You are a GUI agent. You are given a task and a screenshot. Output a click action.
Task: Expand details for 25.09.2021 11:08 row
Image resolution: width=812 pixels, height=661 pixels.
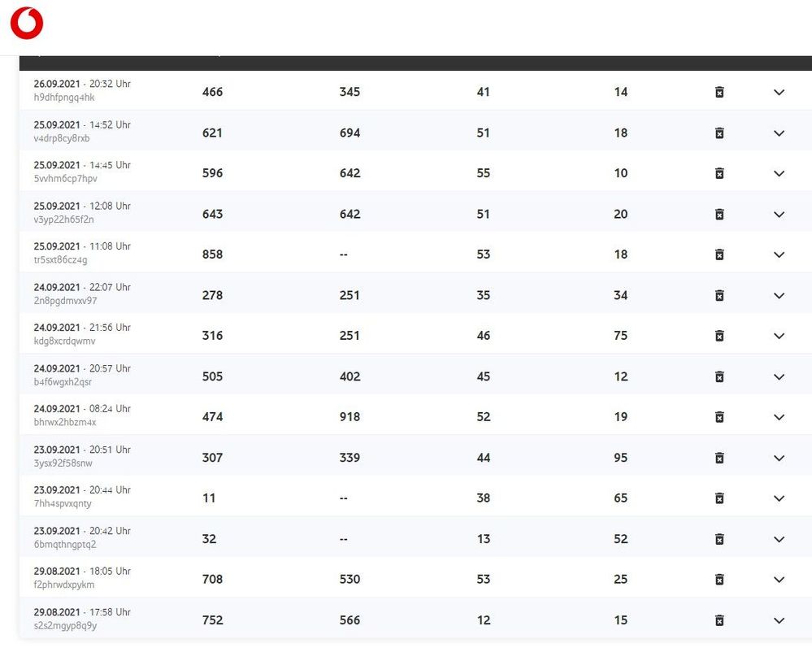pyautogui.click(x=779, y=254)
